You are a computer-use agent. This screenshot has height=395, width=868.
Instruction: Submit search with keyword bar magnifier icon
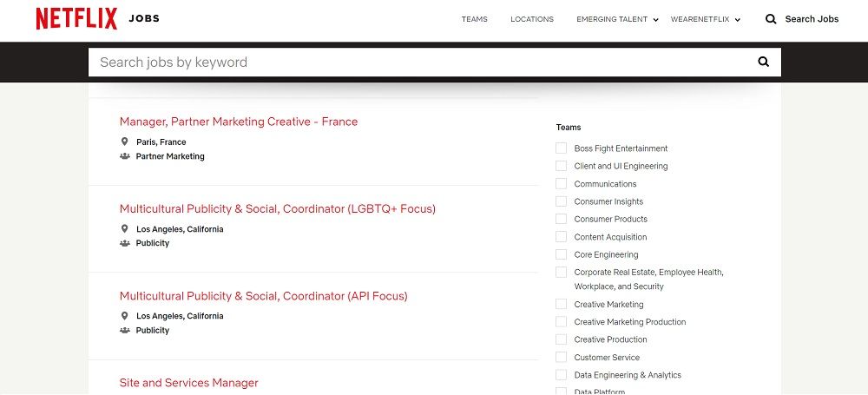763,62
